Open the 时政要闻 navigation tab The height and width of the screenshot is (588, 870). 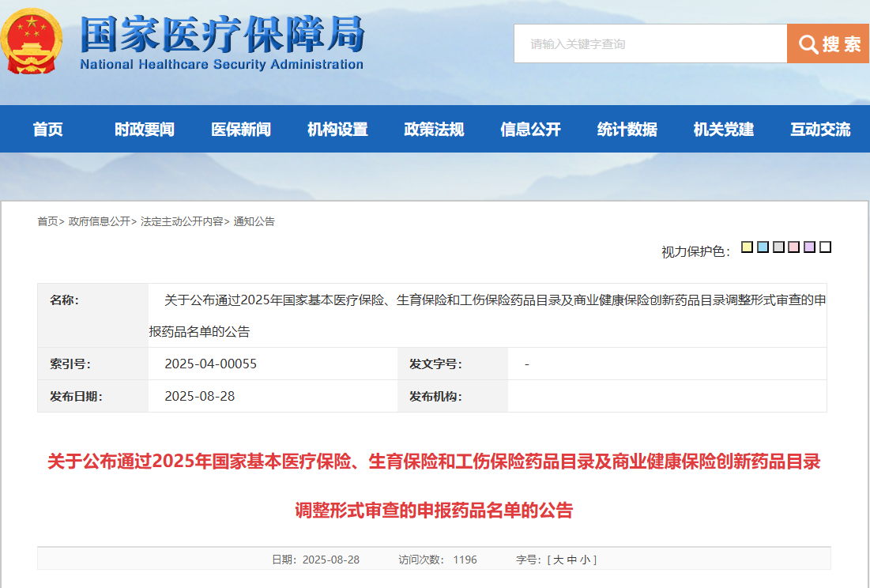click(145, 130)
